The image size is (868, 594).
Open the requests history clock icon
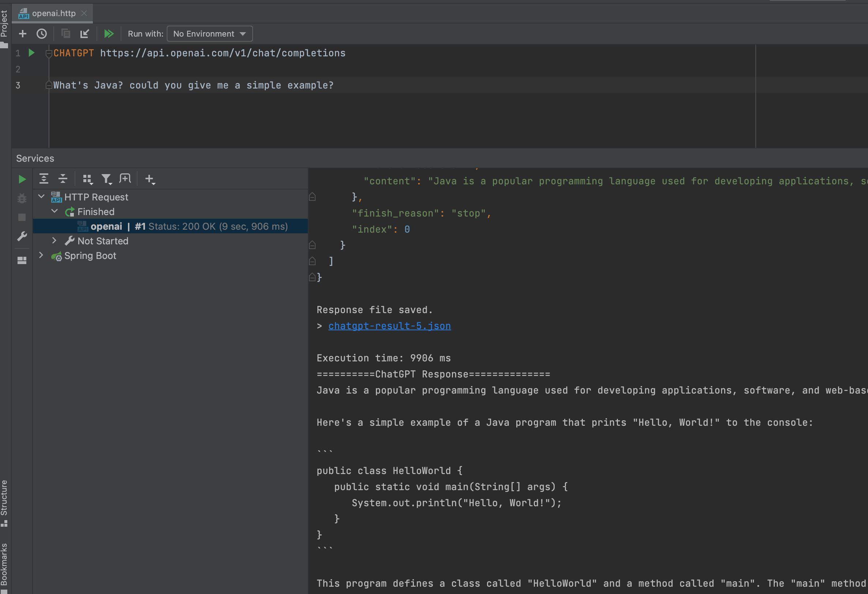click(41, 34)
